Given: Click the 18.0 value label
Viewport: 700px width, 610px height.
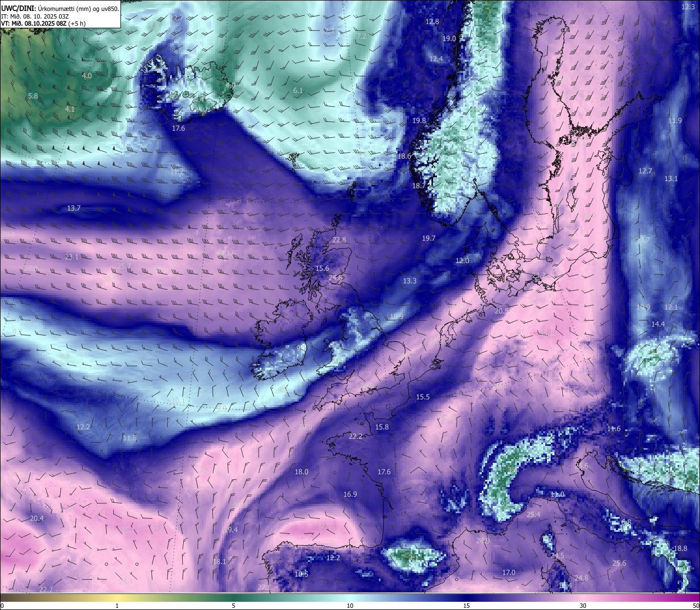Looking at the screenshot, I should click(x=301, y=472).
